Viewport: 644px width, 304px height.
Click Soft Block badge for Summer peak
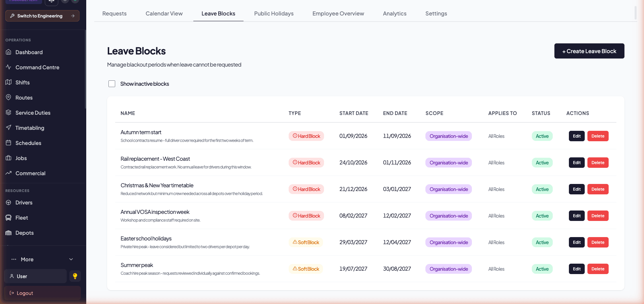306,269
